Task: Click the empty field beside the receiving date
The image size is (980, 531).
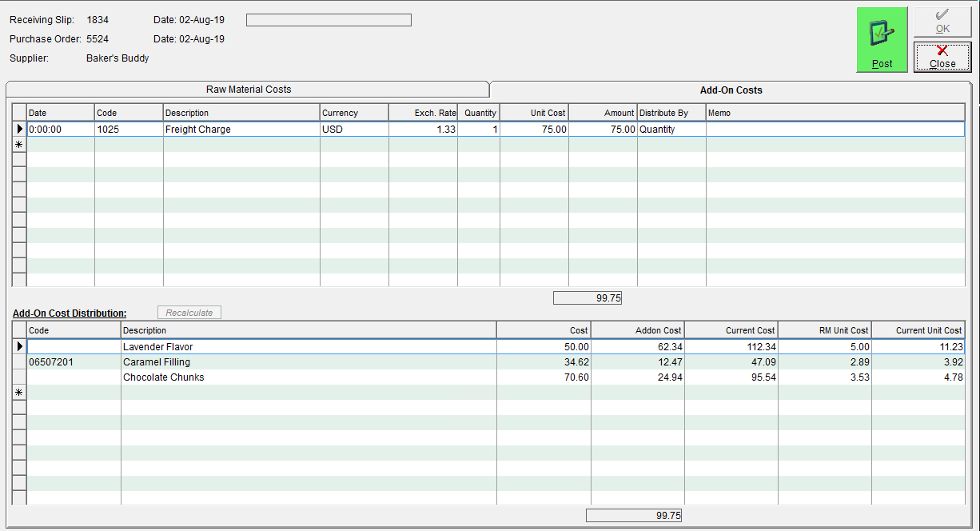Action: (x=329, y=20)
